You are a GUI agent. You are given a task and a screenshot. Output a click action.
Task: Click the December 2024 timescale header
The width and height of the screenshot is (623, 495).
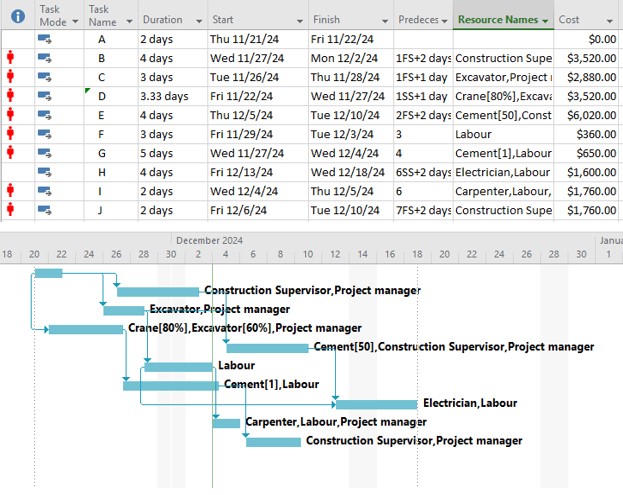[209, 241]
